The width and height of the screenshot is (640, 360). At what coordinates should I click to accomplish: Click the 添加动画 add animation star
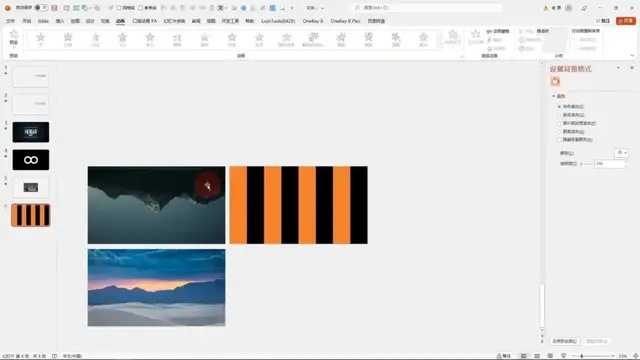[476, 38]
